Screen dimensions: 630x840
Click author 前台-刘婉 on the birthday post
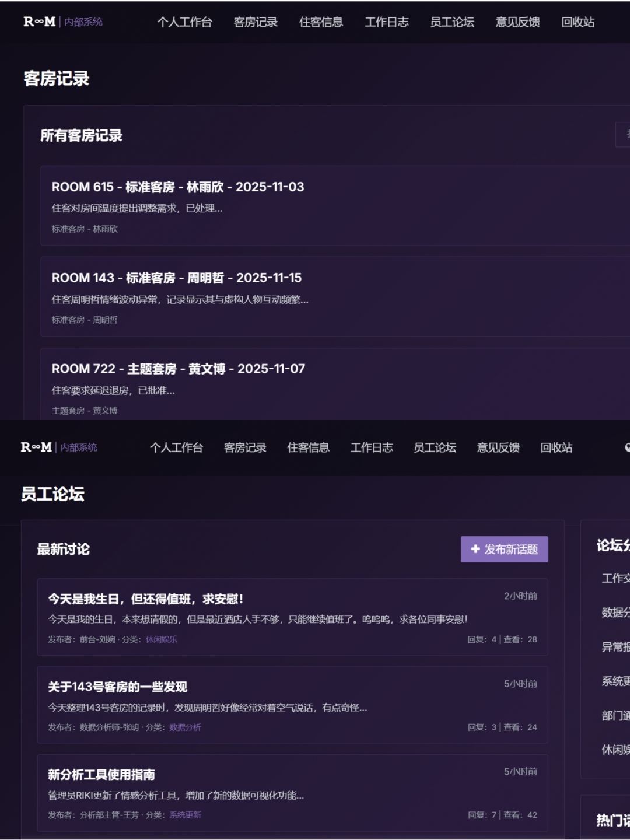coord(97,639)
